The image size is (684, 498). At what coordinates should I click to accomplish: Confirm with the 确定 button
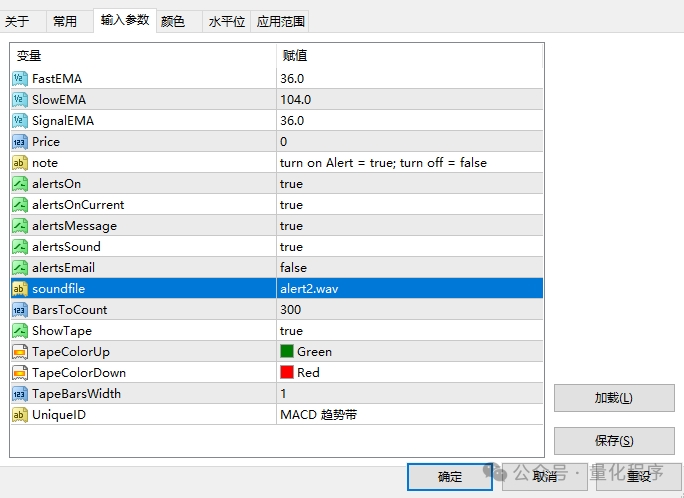(x=450, y=477)
